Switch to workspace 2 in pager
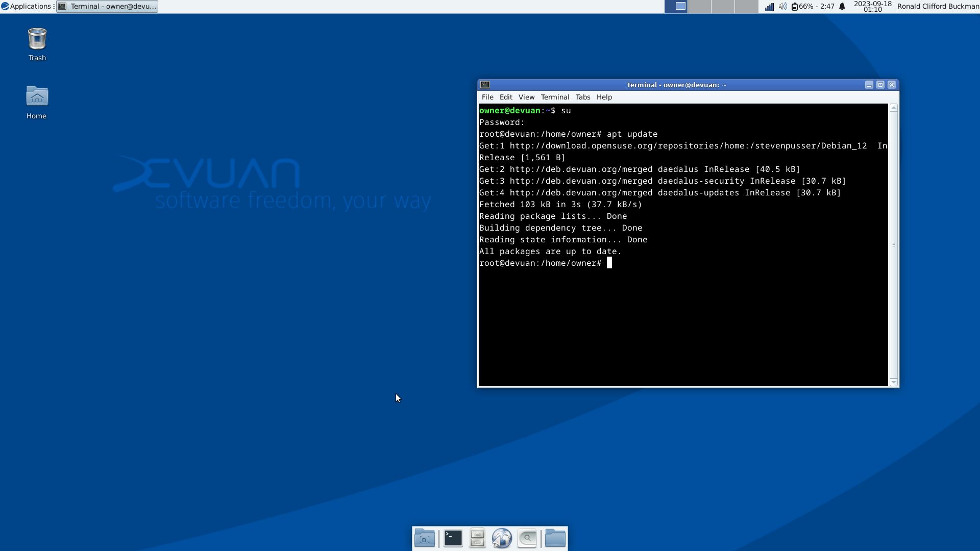This screenshot has width=980, height=551. point(699,6)
